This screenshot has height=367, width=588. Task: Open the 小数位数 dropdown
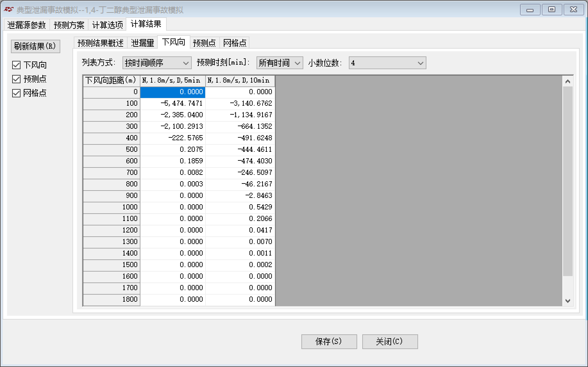coord(387,63)
